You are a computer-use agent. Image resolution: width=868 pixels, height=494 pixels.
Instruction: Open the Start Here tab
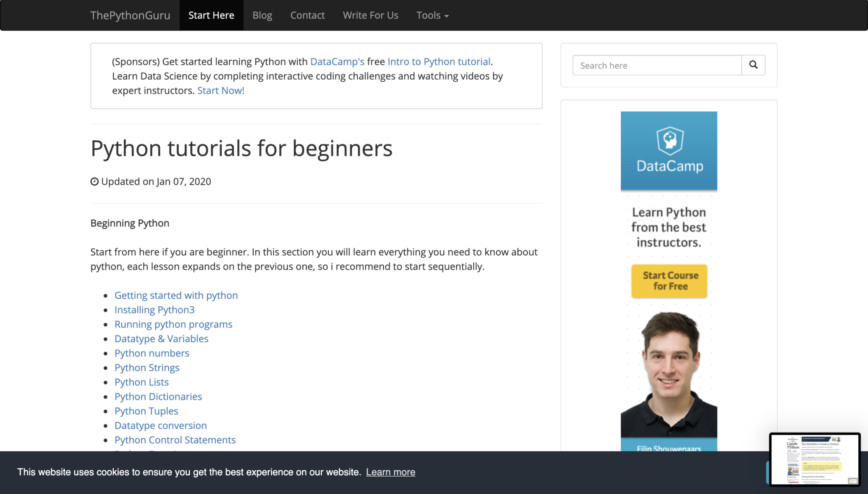tap(211, 15)
